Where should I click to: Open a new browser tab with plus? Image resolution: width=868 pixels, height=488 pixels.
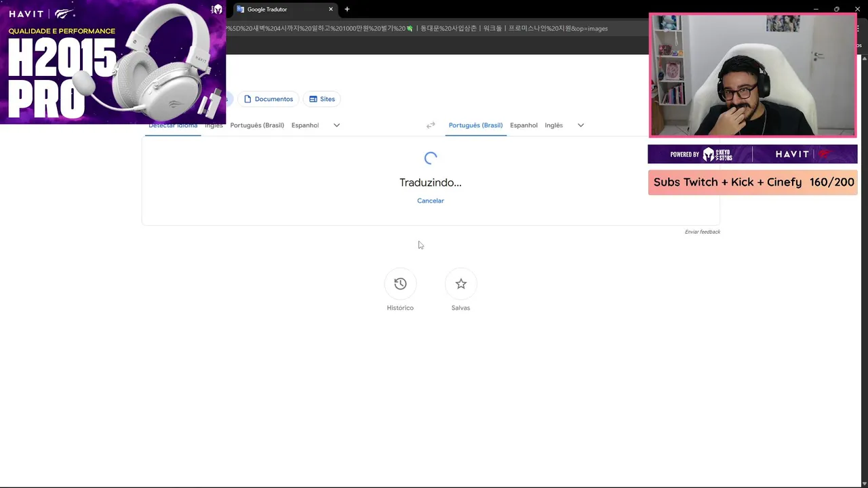pyautogui.click(x=347, y=9)
